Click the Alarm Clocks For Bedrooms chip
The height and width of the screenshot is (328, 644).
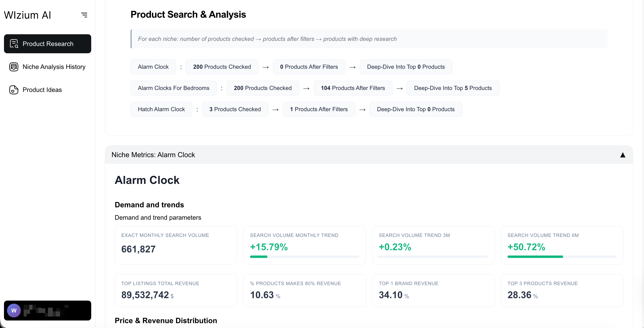pos(174,88)
